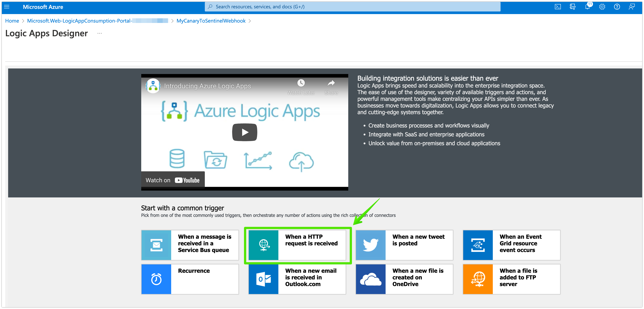Open the ellipsis menu beside Logic Apps Designer
The width and height of the screenshot is (644, 309).
(x=99, y=33)
